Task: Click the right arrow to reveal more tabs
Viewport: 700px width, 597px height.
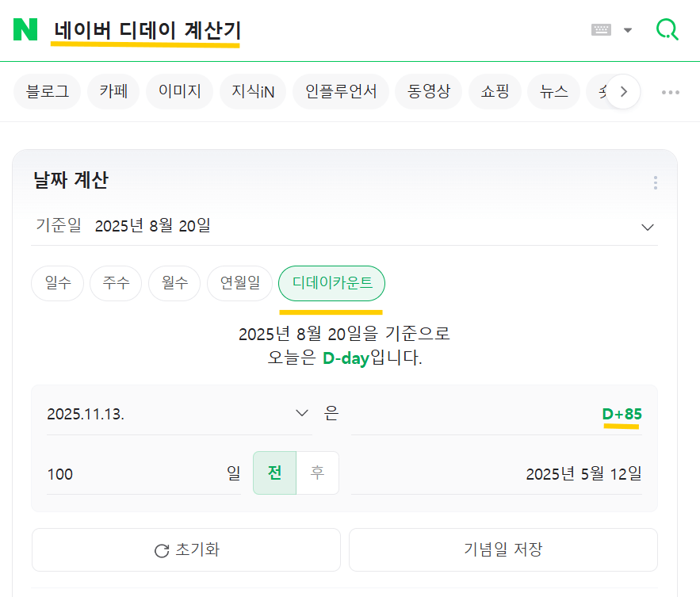Action: click(624, 91)
